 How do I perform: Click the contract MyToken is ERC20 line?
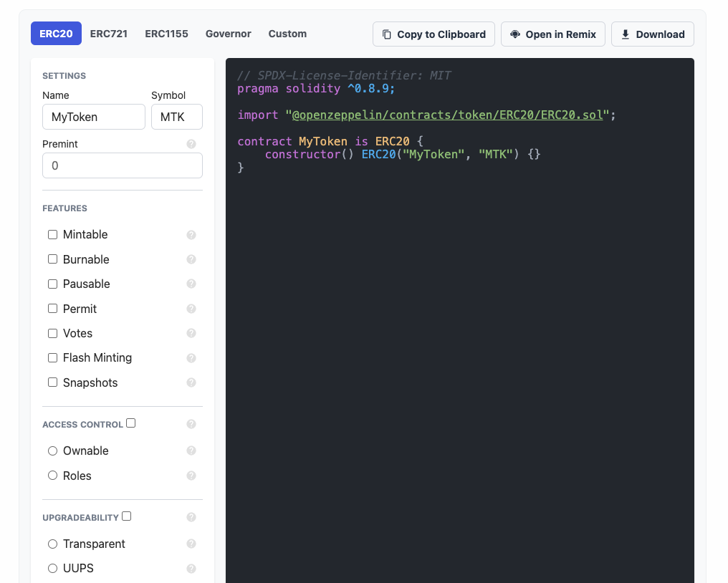point(330,141)
